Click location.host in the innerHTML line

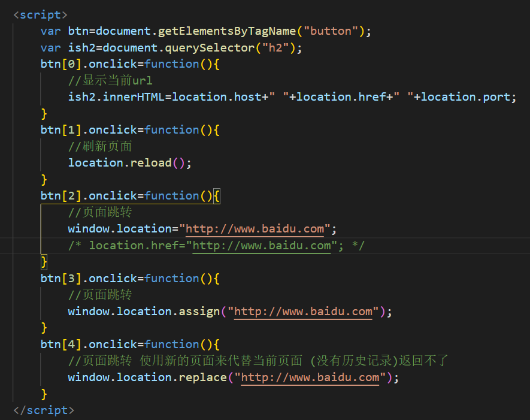point(217,97)
